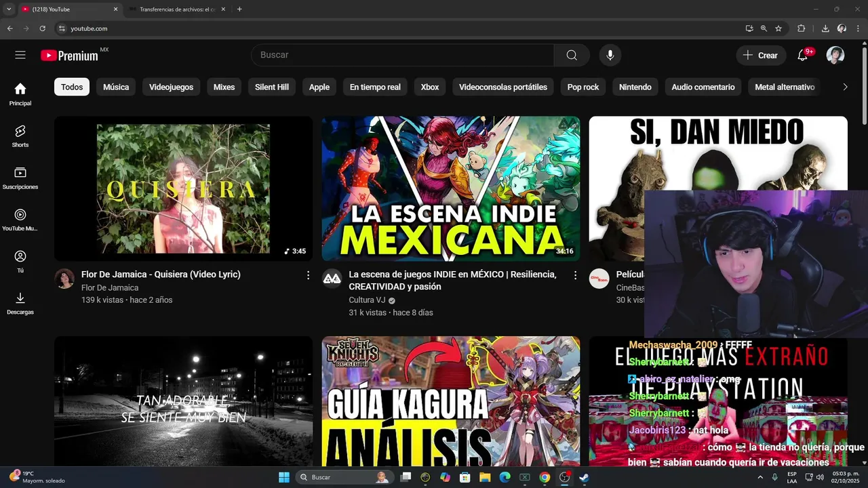This screenshot has height=488, width=868.
Task: Open the browser downloads icon
Action: [x=825, y=28]
